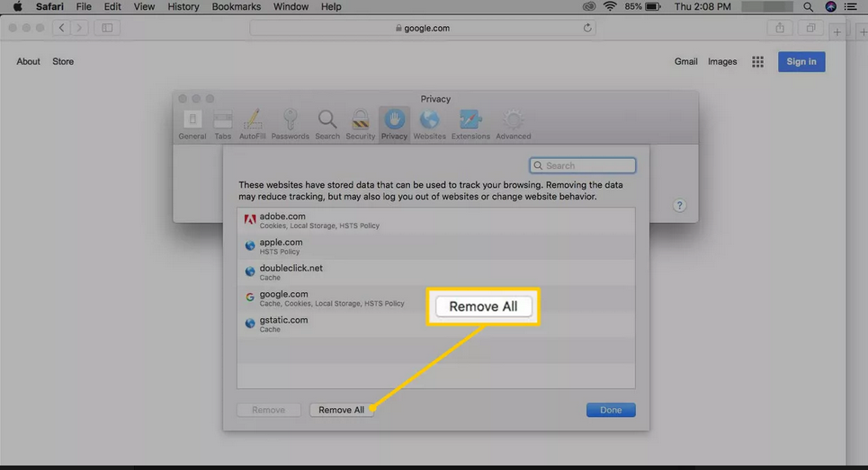Reload the google.com page

(x=587, y=28)
